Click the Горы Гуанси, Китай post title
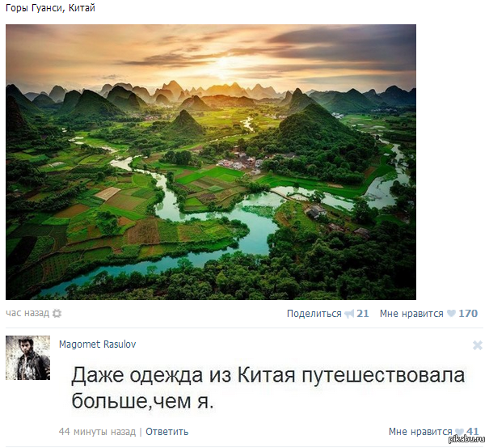The image size is (489, 448). tap(50, 8)
